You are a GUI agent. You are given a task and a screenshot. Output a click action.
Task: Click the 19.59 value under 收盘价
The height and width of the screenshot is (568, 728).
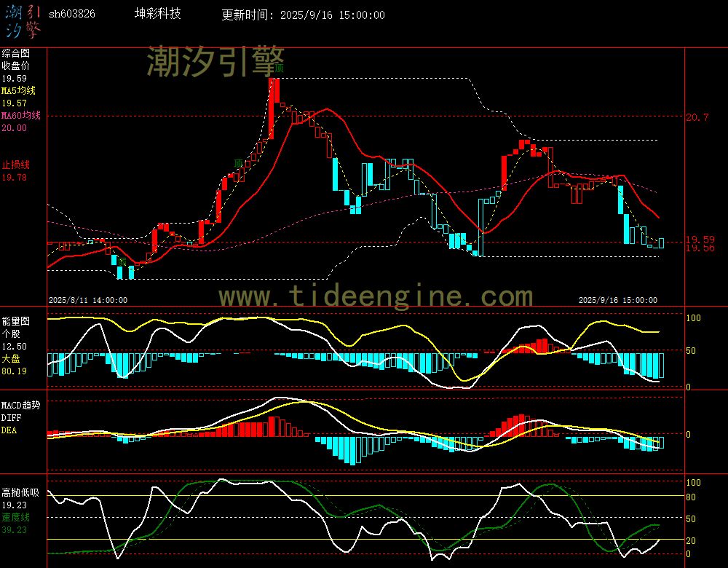pyautogui.click(x=14, y=79)
